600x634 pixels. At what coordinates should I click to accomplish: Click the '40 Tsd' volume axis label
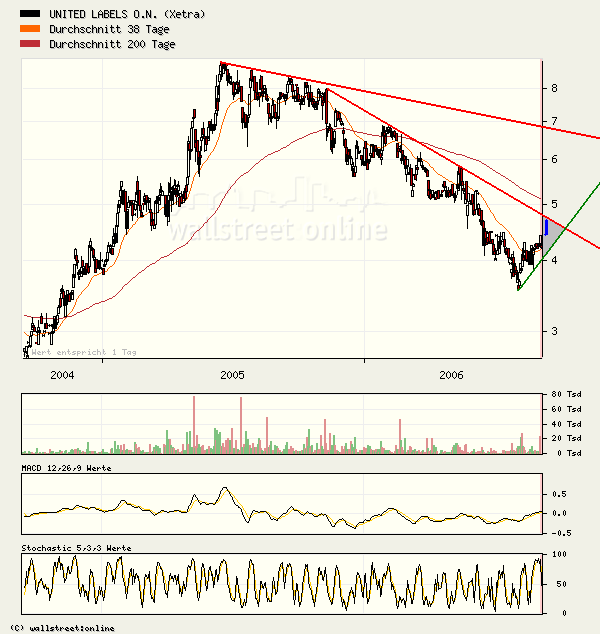[566, 424]
